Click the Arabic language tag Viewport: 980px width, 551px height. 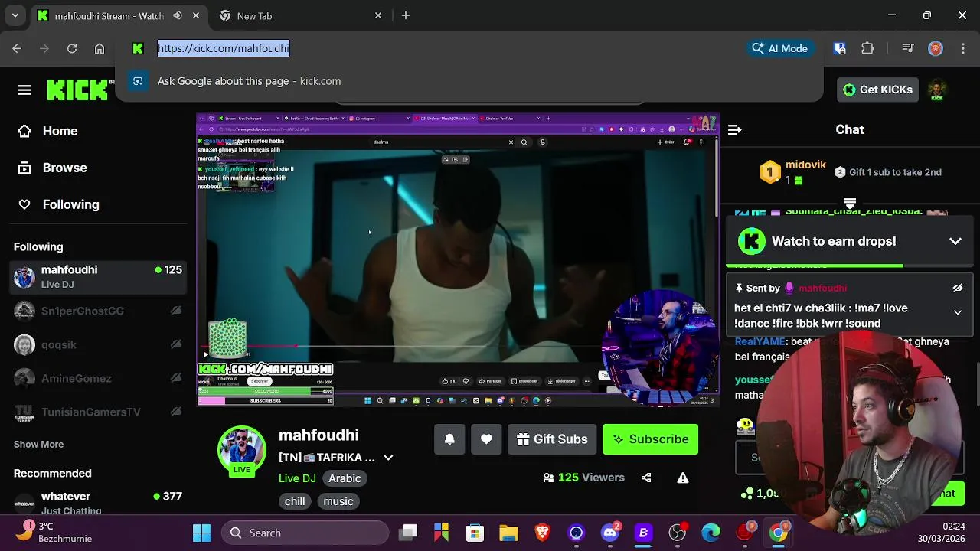click(345, 478)
